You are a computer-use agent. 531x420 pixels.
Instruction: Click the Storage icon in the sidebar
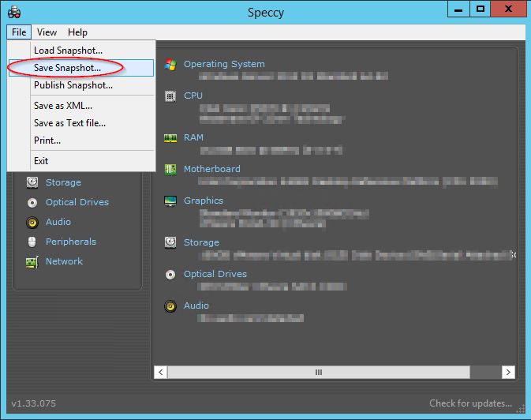pos(32,182)
